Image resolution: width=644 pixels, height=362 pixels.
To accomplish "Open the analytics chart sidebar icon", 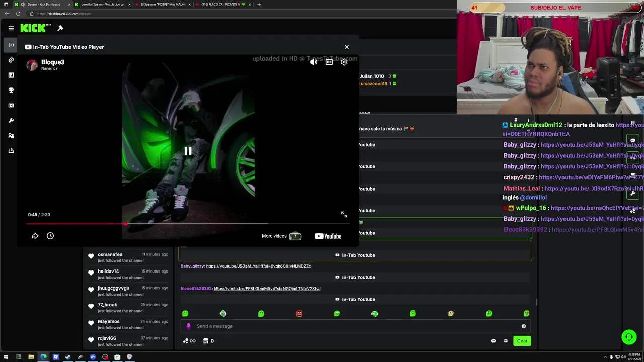I will (11, 75).
